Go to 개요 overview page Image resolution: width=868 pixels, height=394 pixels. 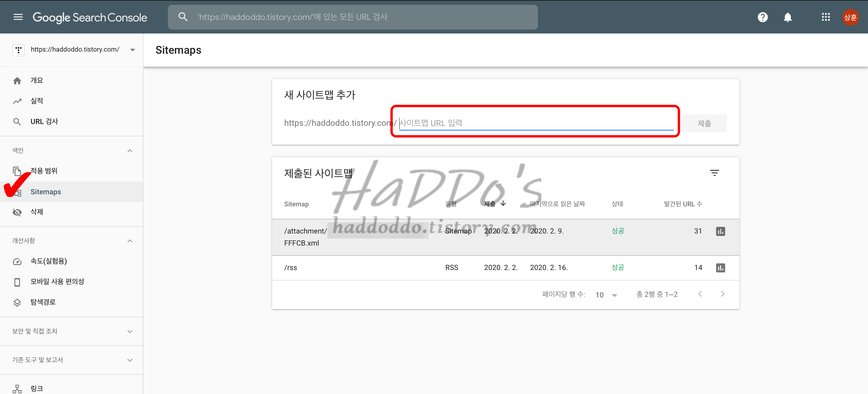click(37, 80)
